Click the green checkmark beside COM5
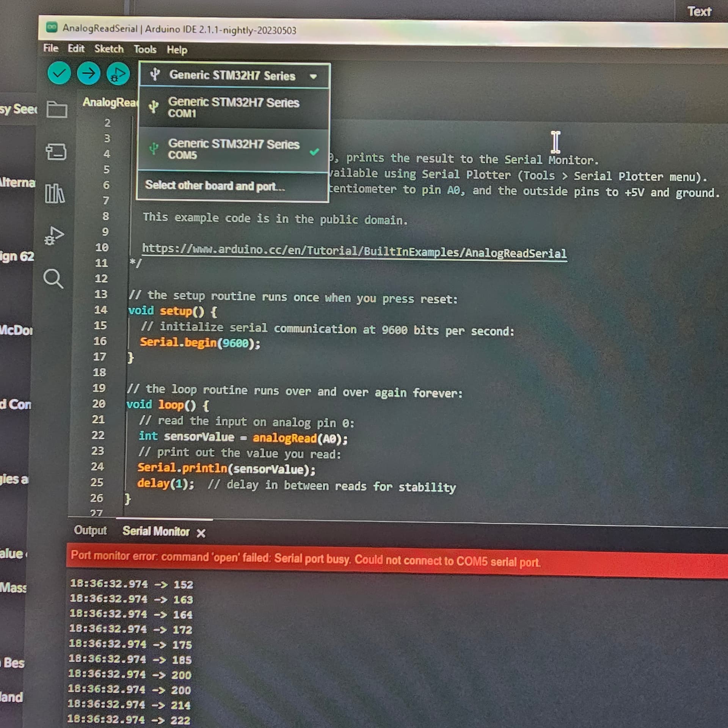Viewport: 728px width, 728px height. click(x=314, y=152)
